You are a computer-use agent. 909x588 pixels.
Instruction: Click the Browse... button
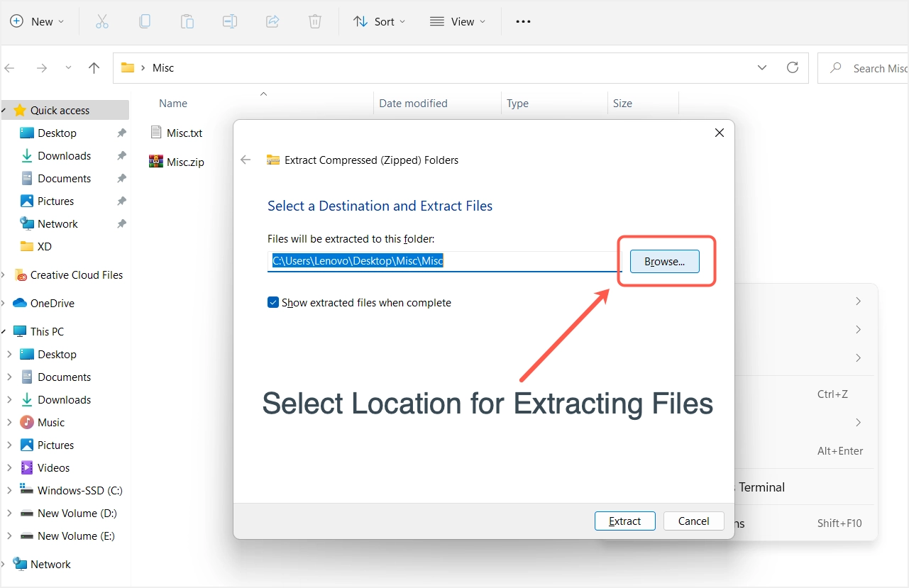tap(664, 262)
